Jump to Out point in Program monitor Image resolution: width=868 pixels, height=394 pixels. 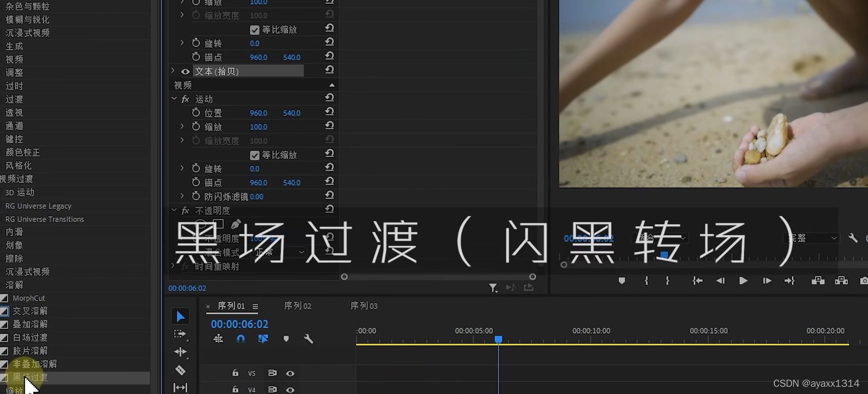point(789,281)
